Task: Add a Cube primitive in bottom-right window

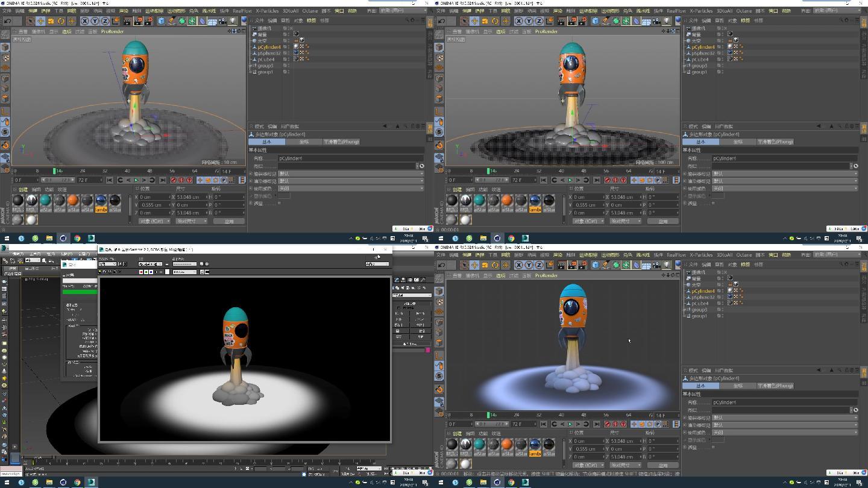Action: point(595,265)
